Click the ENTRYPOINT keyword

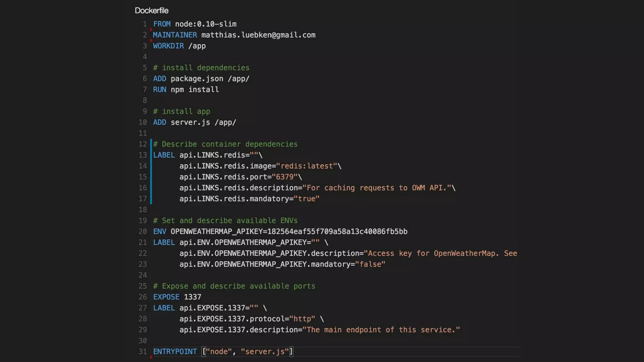(175, 352)
